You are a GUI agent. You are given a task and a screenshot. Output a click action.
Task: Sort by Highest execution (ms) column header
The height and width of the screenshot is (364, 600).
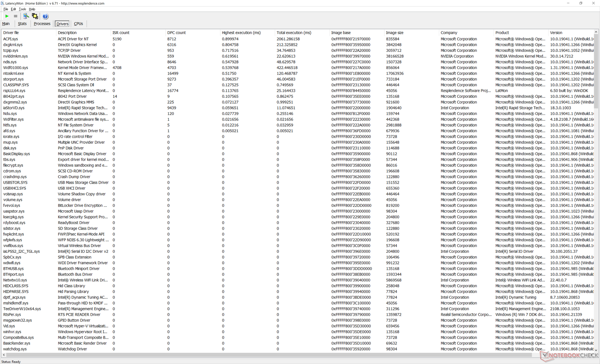pos(241,32)
